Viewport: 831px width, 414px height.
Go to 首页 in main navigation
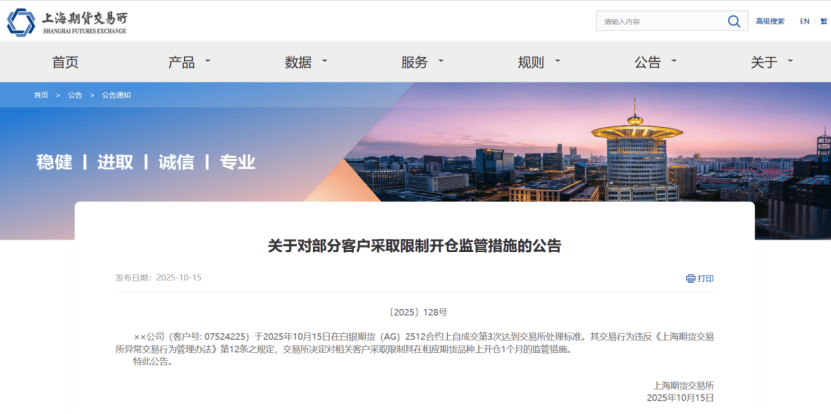(x=65, y=62)
